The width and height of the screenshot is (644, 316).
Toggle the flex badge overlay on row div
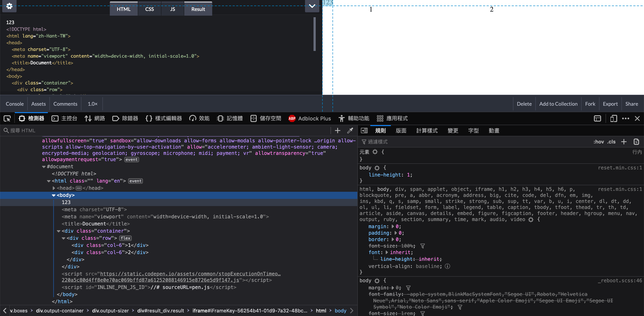pyautogui.click(x=125, y=238)
